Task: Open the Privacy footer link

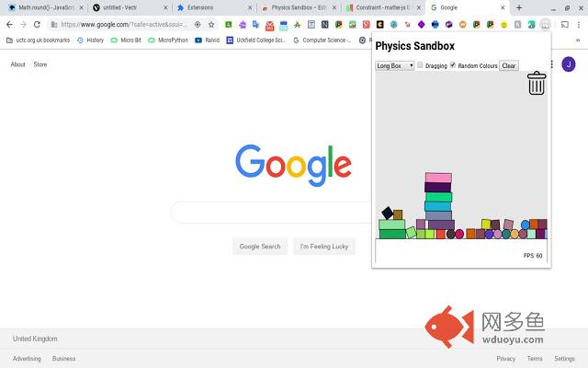Action: (506, 359)
